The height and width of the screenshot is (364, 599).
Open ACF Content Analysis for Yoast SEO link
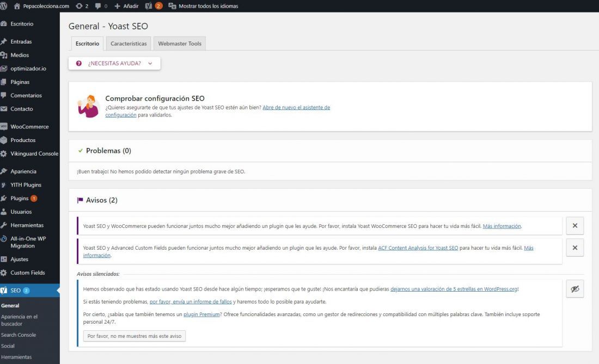(x=418, y=248)
